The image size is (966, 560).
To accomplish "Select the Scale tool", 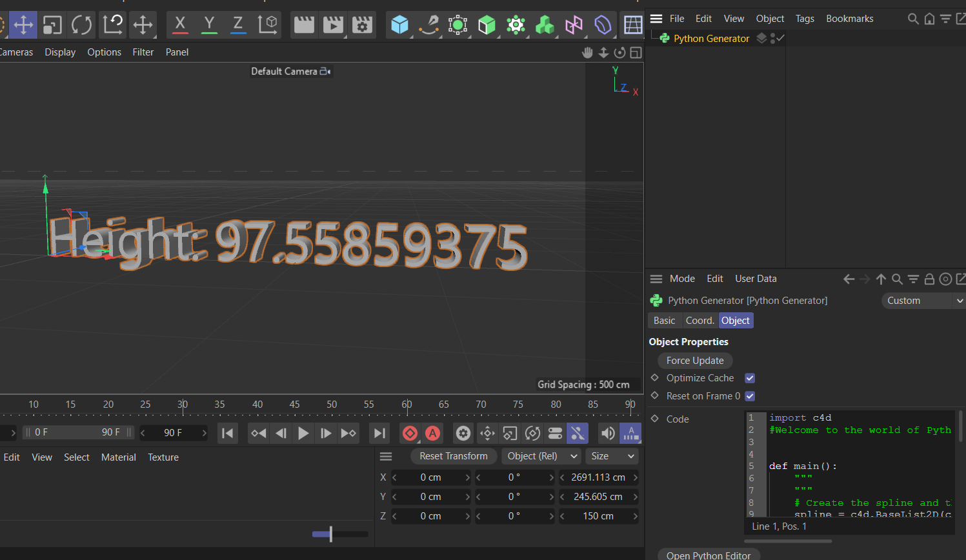I will pyautogui.click(x=52, y=25).
